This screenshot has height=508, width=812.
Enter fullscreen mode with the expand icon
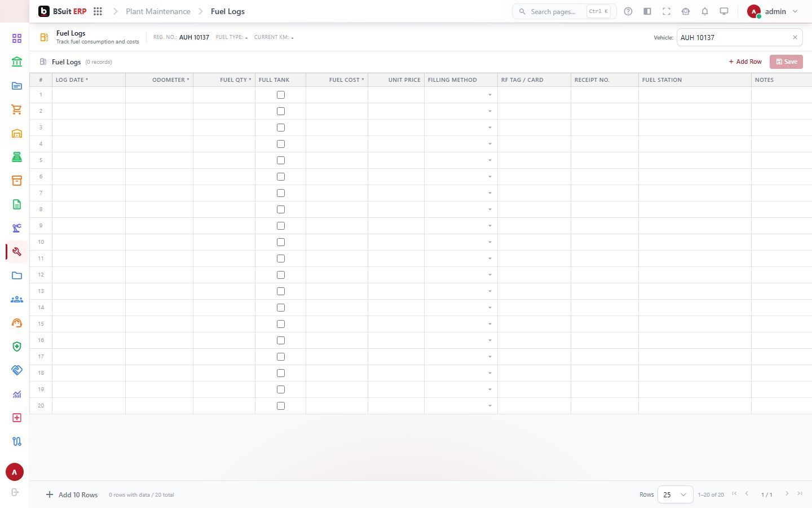[x=667, y=11]
